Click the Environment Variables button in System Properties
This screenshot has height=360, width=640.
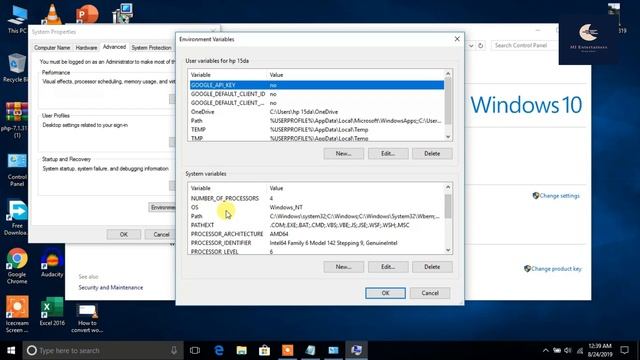(x=162, y=207)
